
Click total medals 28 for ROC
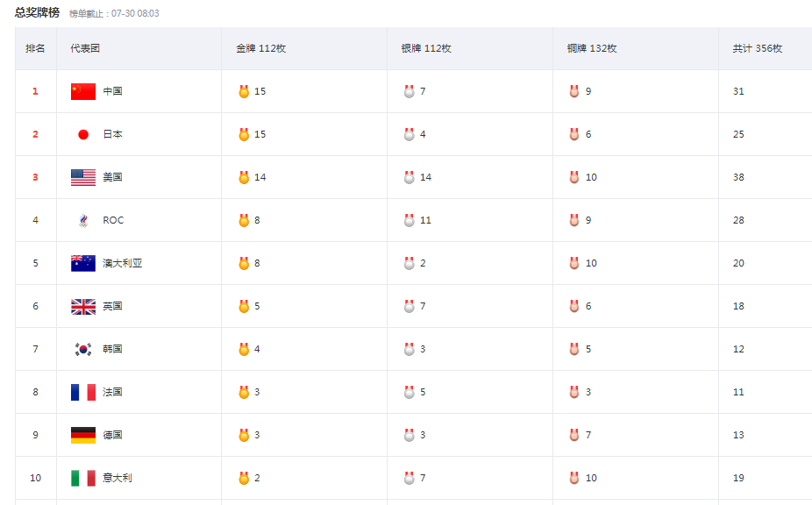738,221
